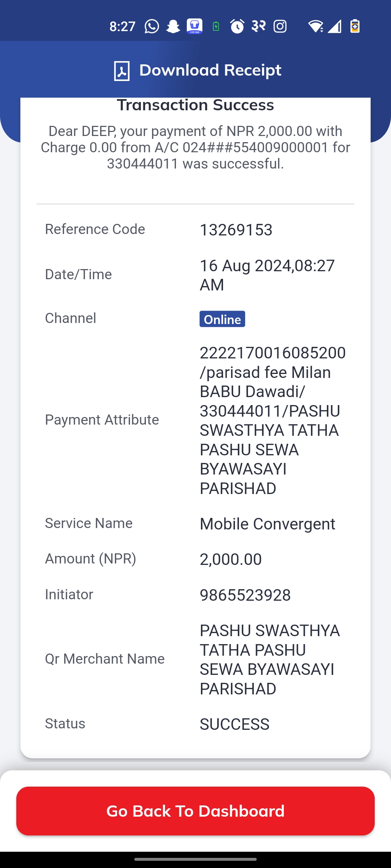Tap the Android home gesture bar

coord(195,859)
